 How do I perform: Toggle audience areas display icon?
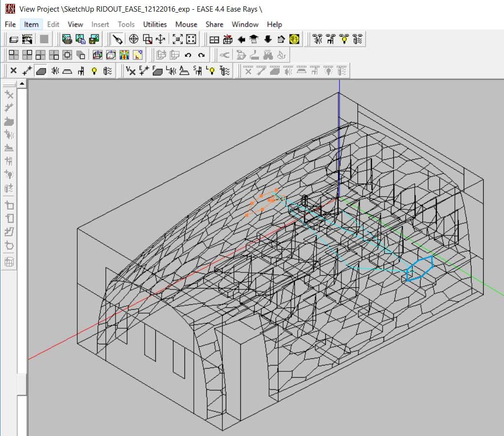pyautogui.click(x=67, y=71)
